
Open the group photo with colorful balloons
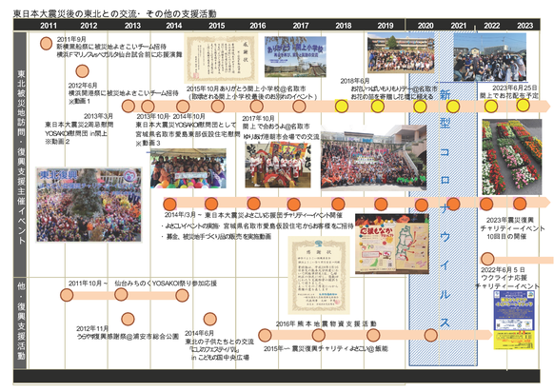point(188,168)
